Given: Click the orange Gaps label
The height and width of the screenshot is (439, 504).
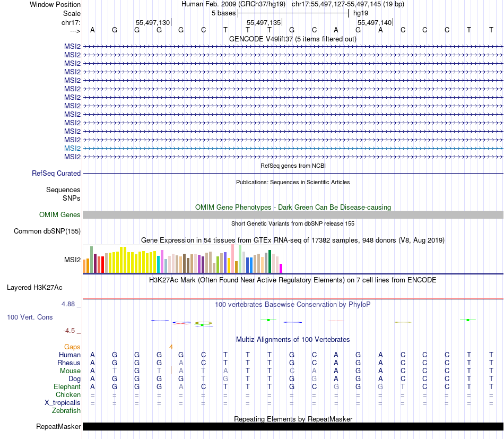Looking at the screenshot, I should [x=72, y=347].
